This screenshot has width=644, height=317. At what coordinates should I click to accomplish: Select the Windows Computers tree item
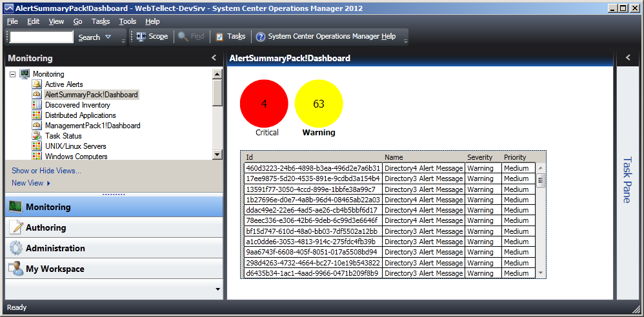76,156
